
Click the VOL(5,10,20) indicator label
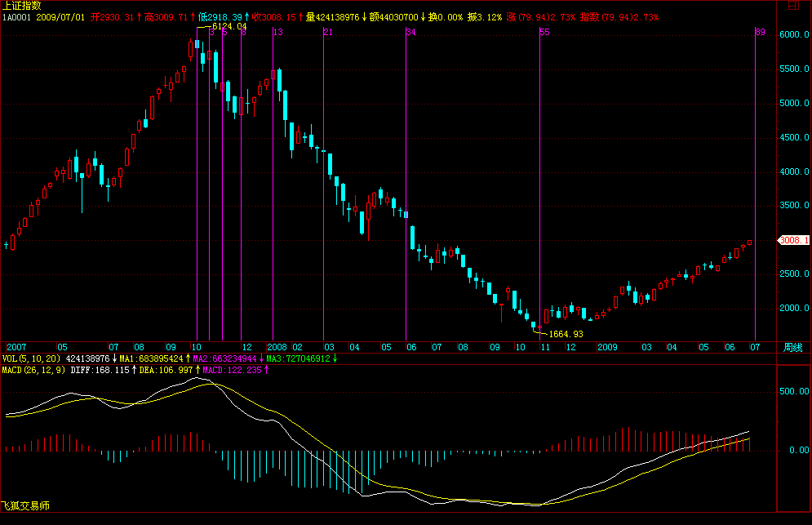pos(31,358)
